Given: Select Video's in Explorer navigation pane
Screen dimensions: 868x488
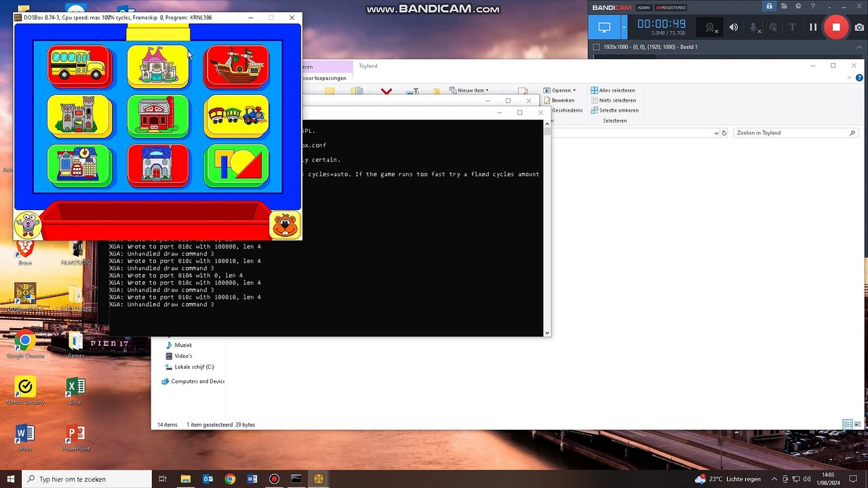Looking at the screenshot, I should 179,356.
